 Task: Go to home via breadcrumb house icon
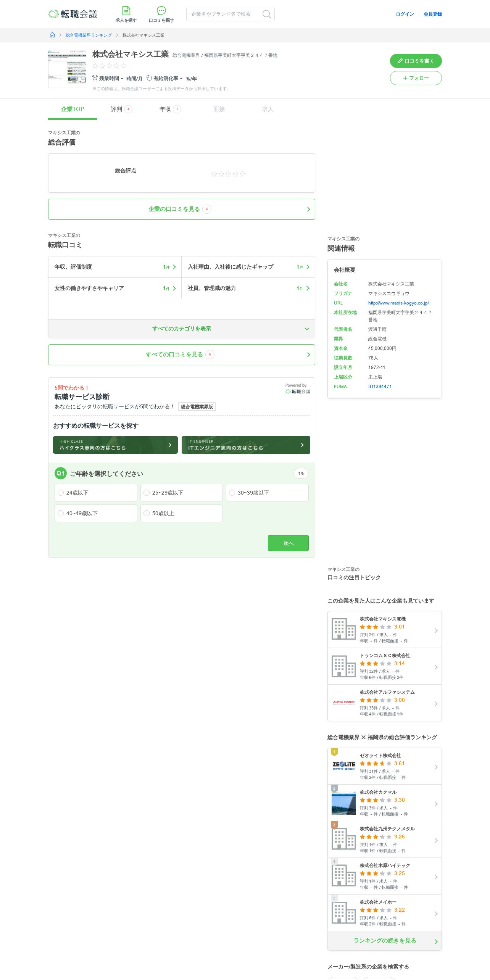pyautogui.click(x=52, y=35)
